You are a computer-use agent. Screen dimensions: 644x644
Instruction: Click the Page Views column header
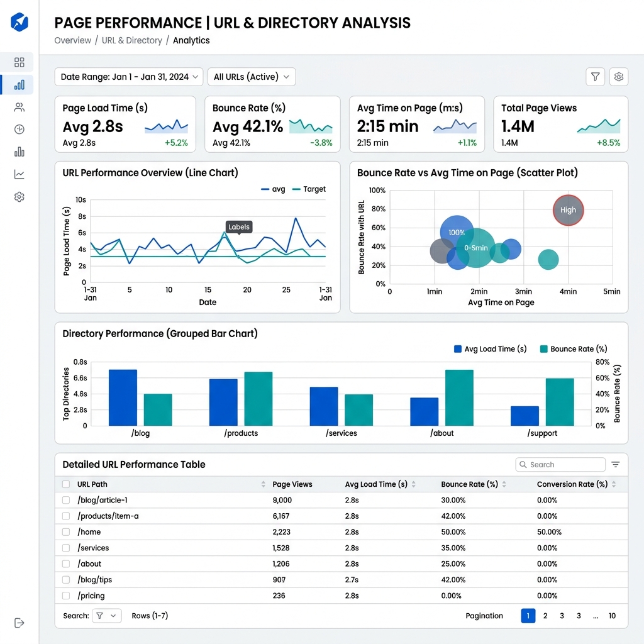(292, 484)
